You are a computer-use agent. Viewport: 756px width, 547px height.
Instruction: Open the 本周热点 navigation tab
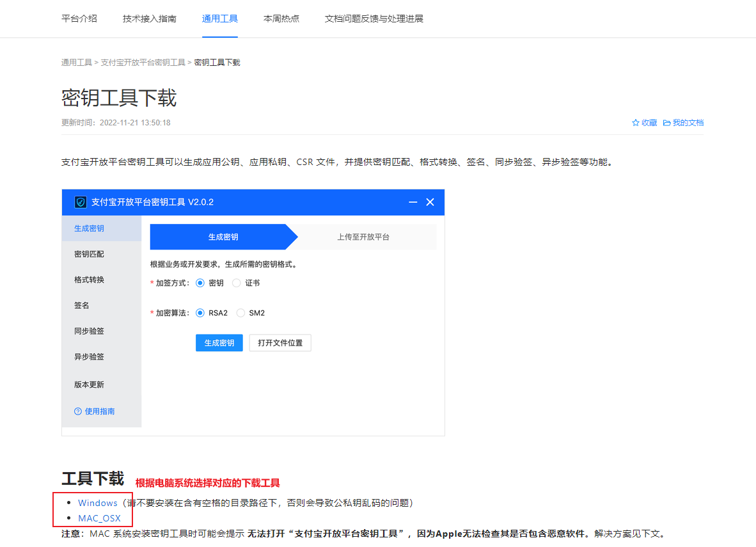pyautogui.click(x=281, y=19)
